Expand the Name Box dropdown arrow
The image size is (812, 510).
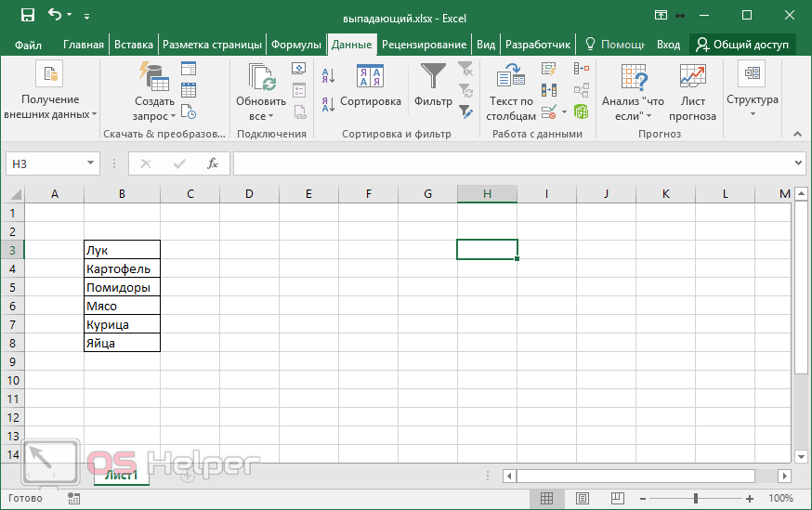pyautogui.click(x=90, y=163)
